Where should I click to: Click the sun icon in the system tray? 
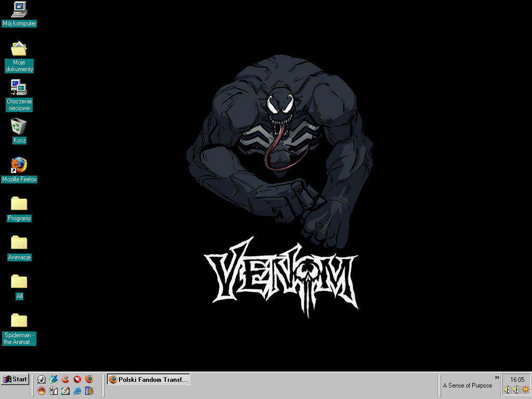point(525,389)
